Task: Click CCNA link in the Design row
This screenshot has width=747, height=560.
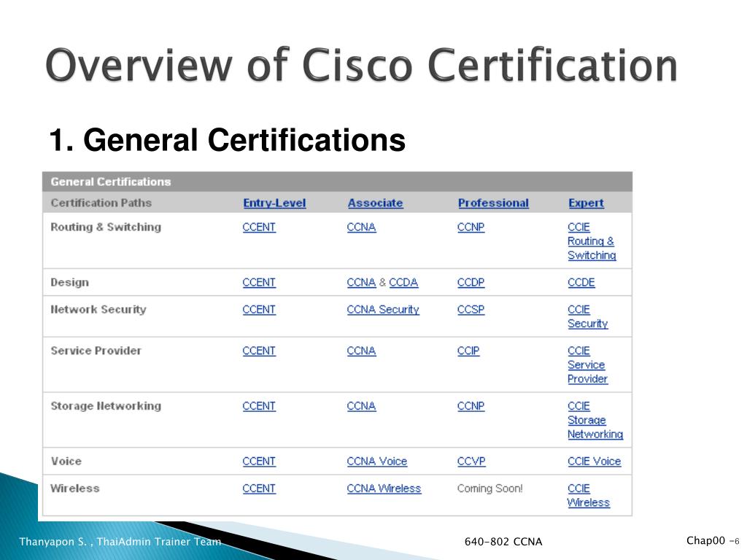Action: click(362, 282)
